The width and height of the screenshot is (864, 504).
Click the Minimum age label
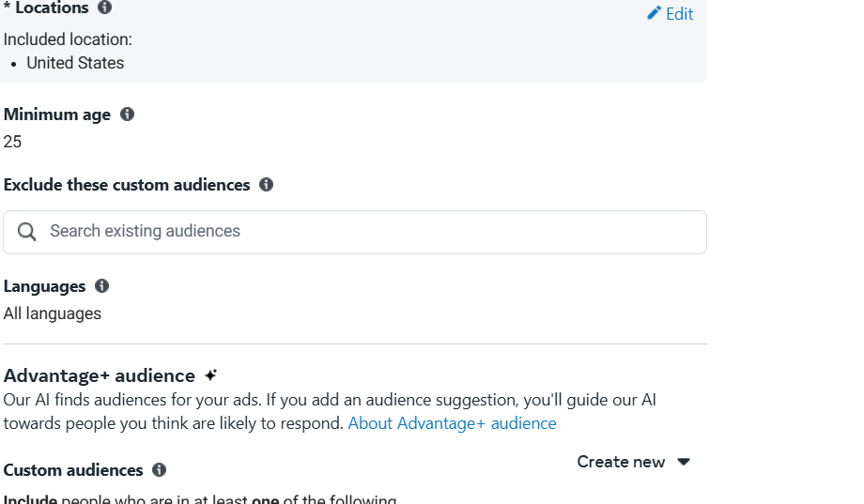click(x=57, y=115)
